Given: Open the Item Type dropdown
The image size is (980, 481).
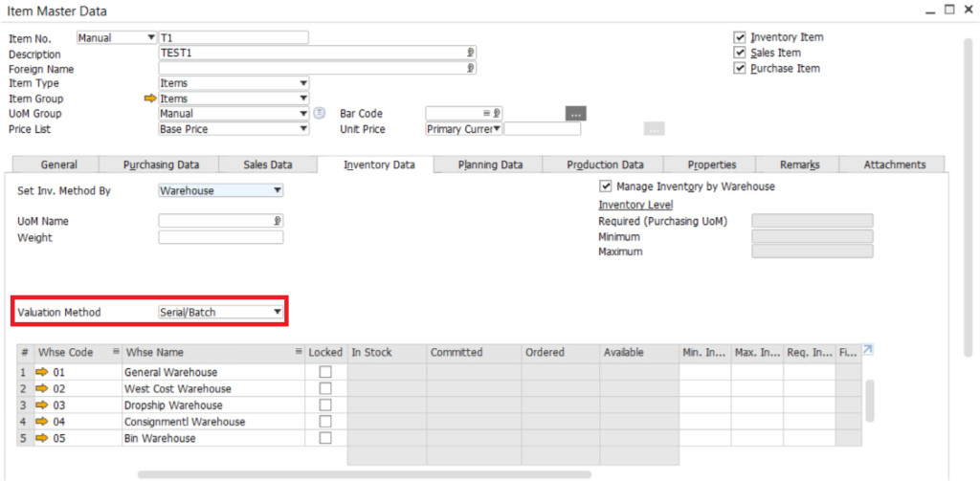Looking at the screenshot, I should tap(234, 83).
